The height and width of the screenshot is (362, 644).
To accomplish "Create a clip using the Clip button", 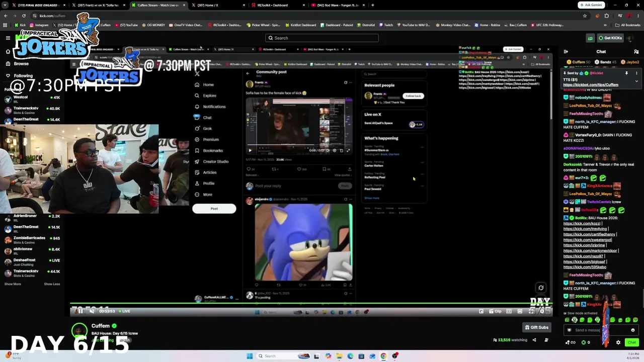I will (496, 311).
